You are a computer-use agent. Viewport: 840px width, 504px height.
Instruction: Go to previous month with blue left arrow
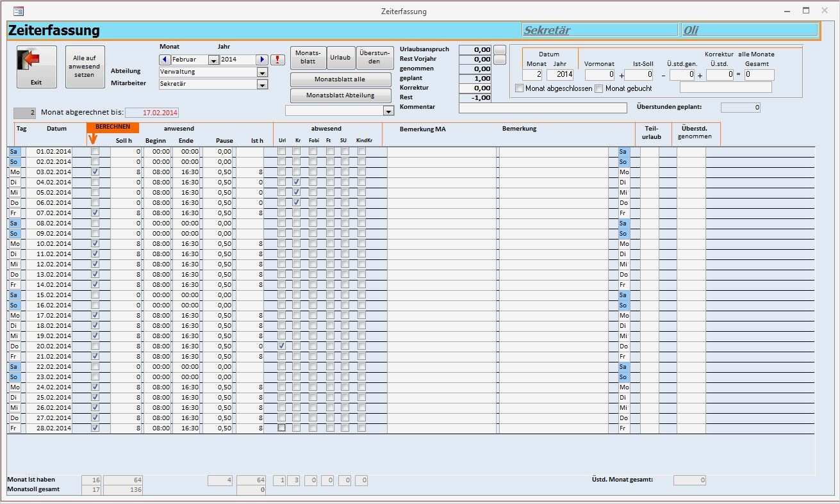pyautogui.click(x=165, y=59)
